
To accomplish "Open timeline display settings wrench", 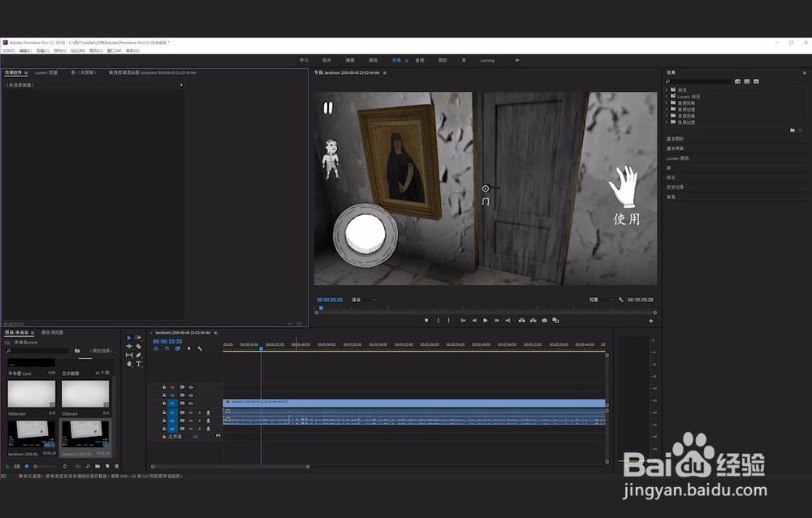I will point(200,348).
